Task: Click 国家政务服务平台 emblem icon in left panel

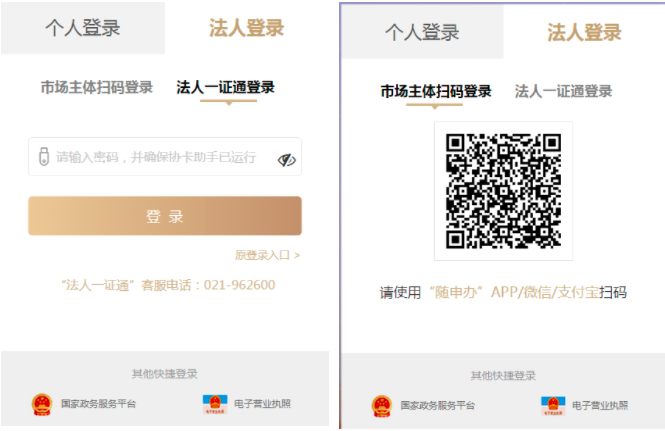Action: [x=42, y=404]
